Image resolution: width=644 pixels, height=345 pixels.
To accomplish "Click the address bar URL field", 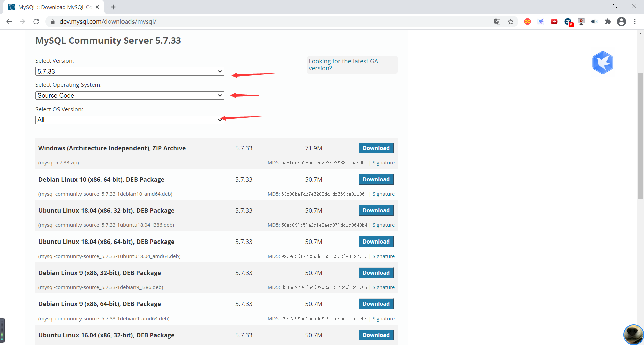I will (268, 22).
